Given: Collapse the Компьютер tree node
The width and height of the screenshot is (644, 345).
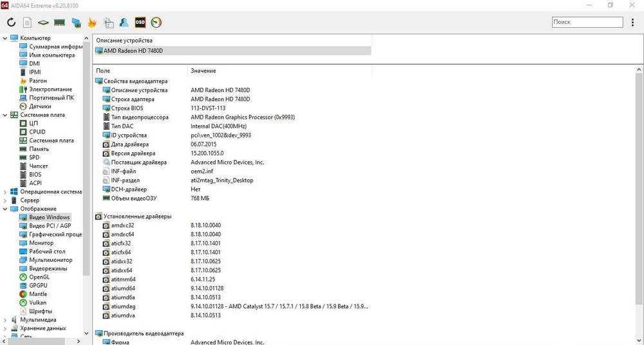Looking at the screenshot, I should (x=5, y=38).
